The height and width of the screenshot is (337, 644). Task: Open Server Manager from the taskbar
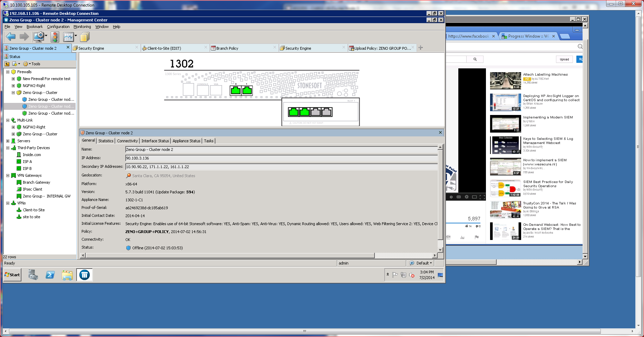[x=33, y=275]
